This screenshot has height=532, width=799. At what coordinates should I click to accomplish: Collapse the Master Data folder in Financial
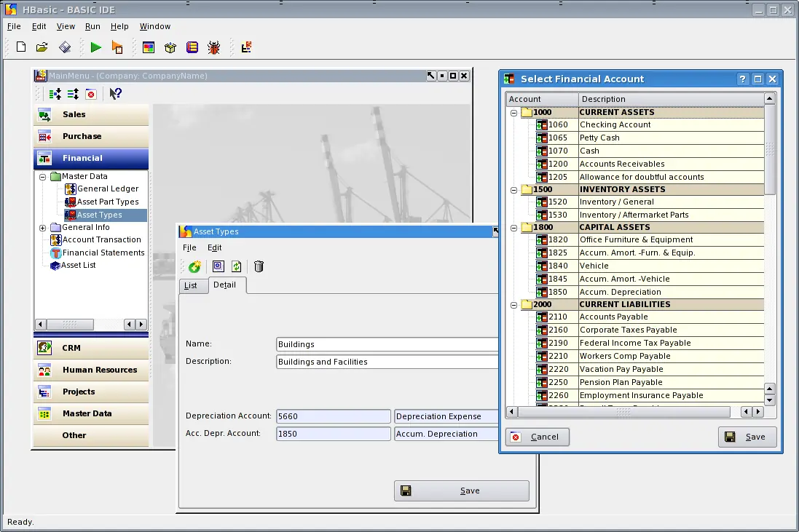pyautogui.click(x=43, y=177)
